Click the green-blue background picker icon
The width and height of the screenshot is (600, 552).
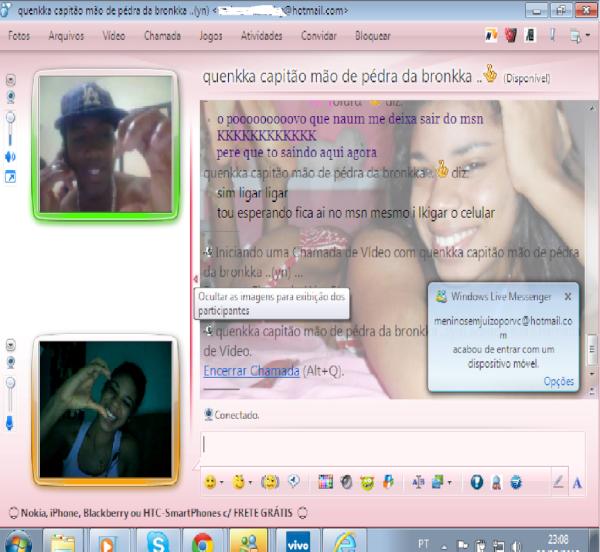[437, 482]
